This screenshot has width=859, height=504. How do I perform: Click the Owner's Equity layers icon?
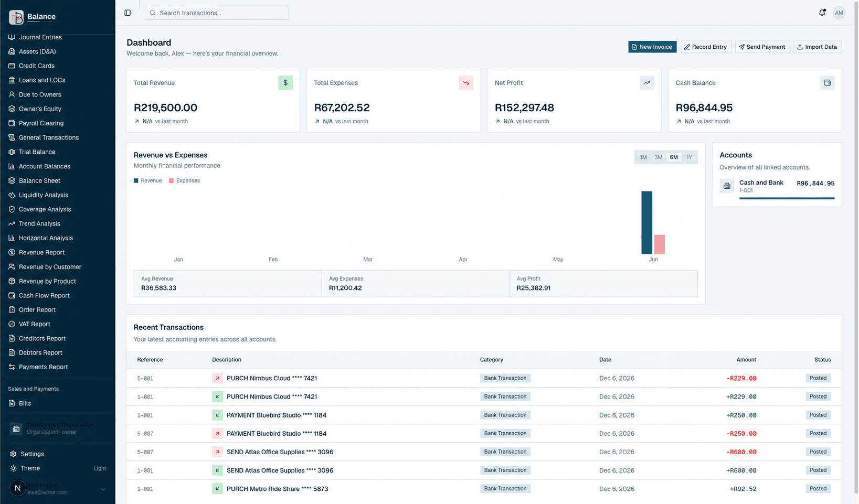[12, 109]
